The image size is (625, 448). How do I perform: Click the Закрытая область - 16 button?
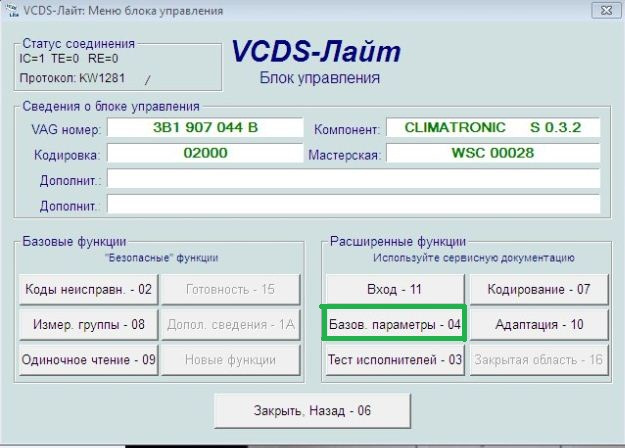pyautogui.click(x=539, y=360)
